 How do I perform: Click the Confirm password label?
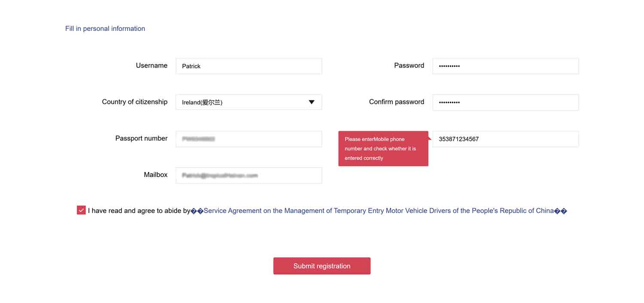[396, 102]
